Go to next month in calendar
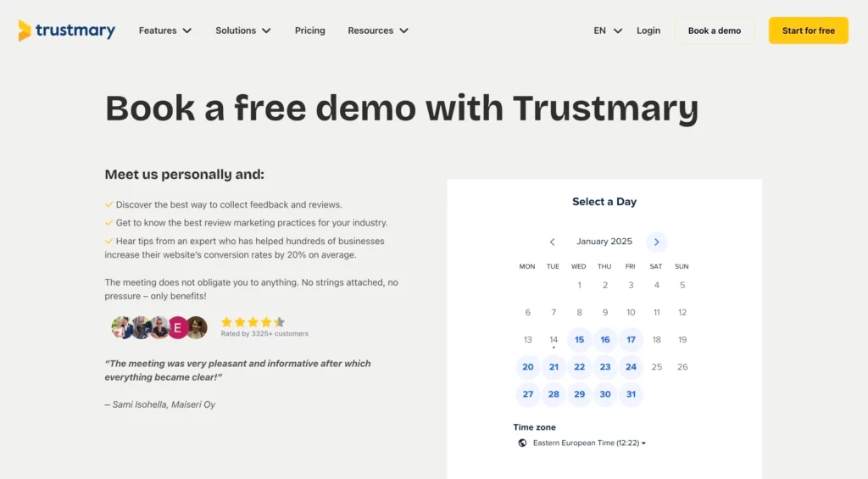Viewport: 868px width, 479px height. pos(657,242)
